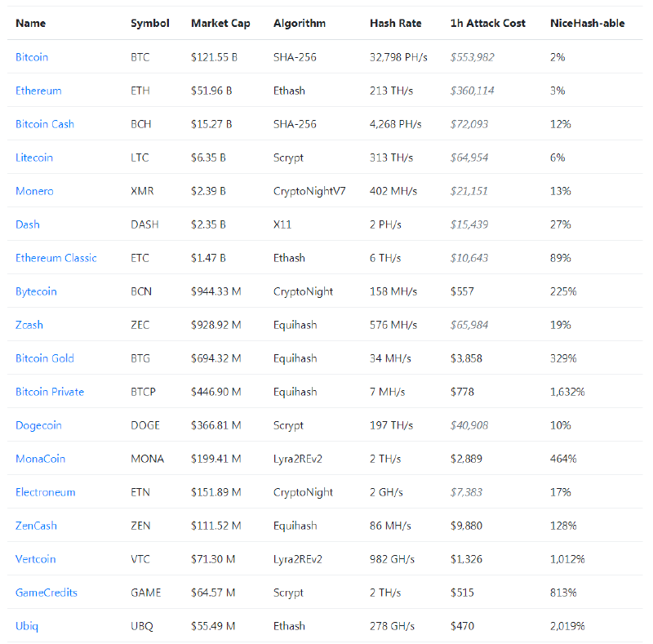Open the GameCredits link
653x644 pixels.
tap(47, 593)
